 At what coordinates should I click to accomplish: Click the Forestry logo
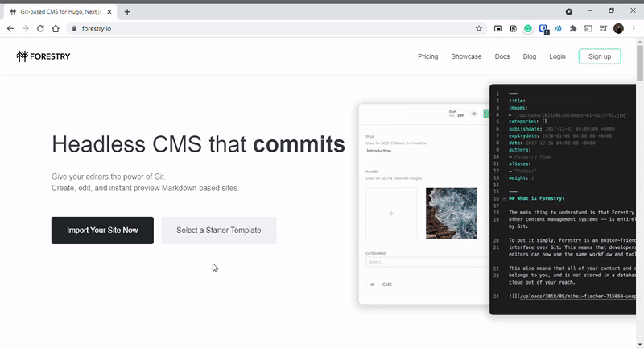tap(43, 56)
